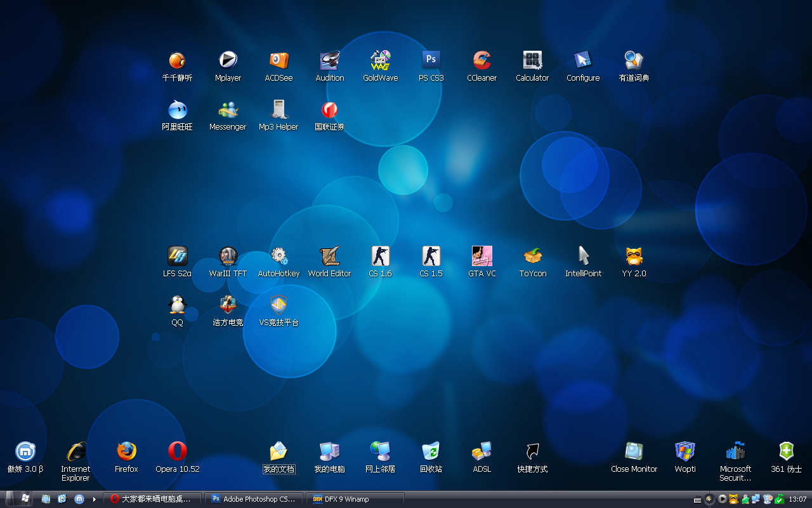Viewport: 812px width, 508px height.
Task: Open the CCleaner desktop shortcut
Action: click(481, 67)
